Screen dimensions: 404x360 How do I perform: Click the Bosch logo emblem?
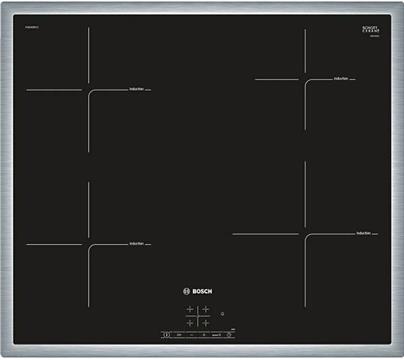click(186, 291)
